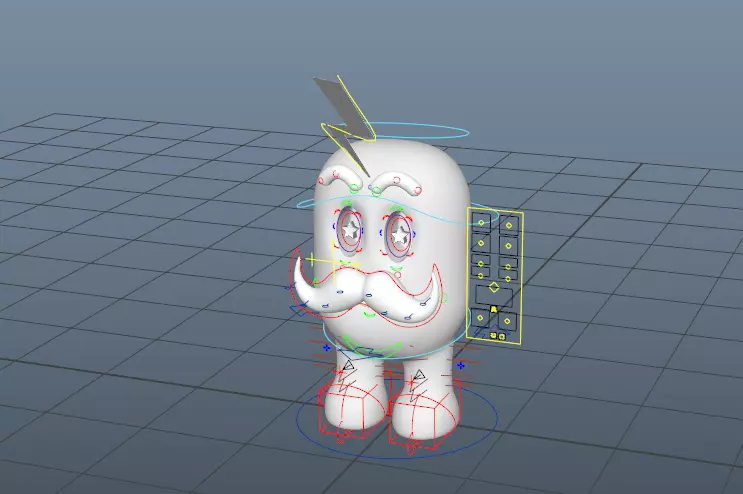This screenshot has width=743, height=494.
Task: Select the second-row left diamond in the control panel
Action: pyautogui.click(x=481, y=243)
